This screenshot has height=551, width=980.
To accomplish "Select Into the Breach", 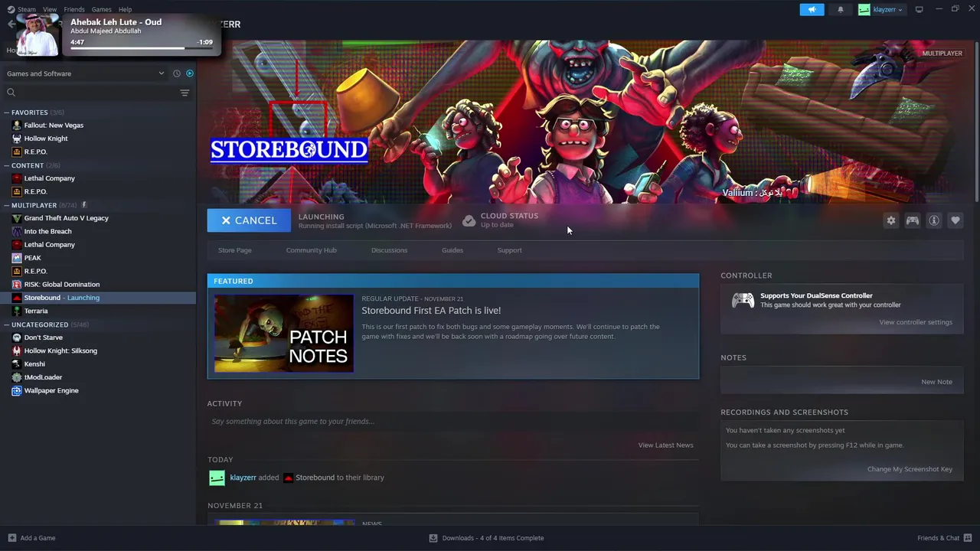I will coord(47,231).
